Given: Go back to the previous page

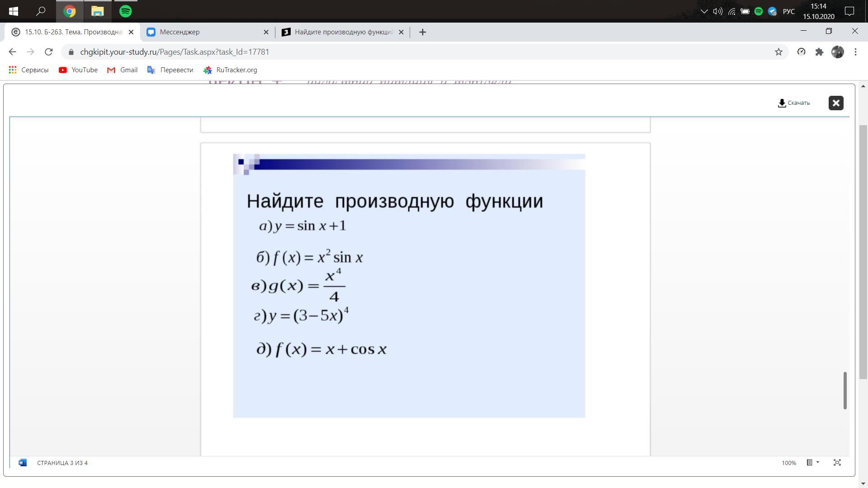Looking at the screenshot, I should (12, 52).
